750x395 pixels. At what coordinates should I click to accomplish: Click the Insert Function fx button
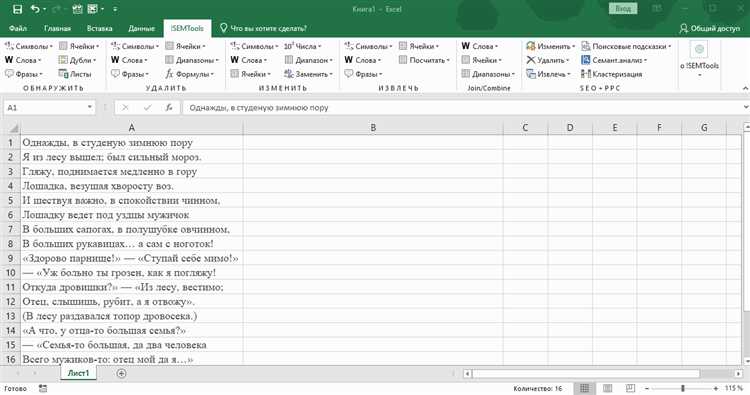click(x=169, y=108)
